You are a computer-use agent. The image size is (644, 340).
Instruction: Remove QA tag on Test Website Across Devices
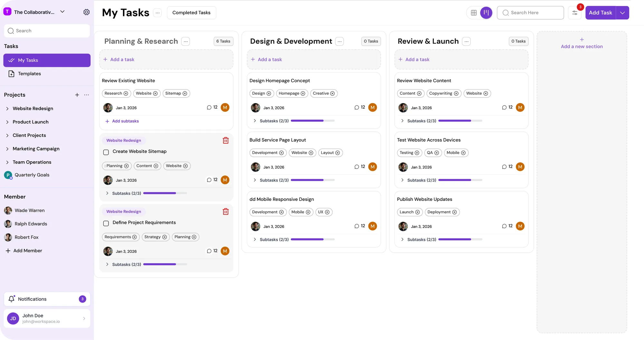click(x=437, y=153)
